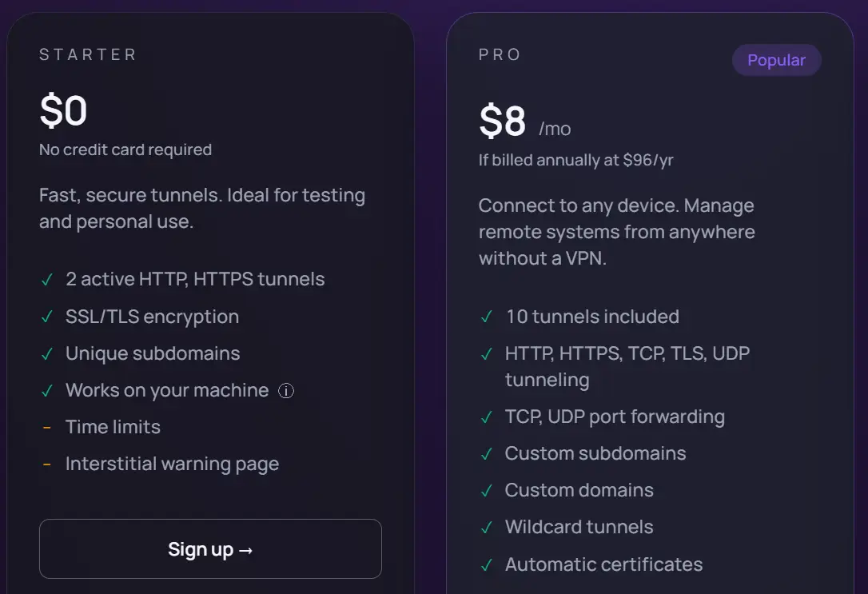
Task: Click checkmark beside Unique subdomains
Action: click(x=47, y=353)
